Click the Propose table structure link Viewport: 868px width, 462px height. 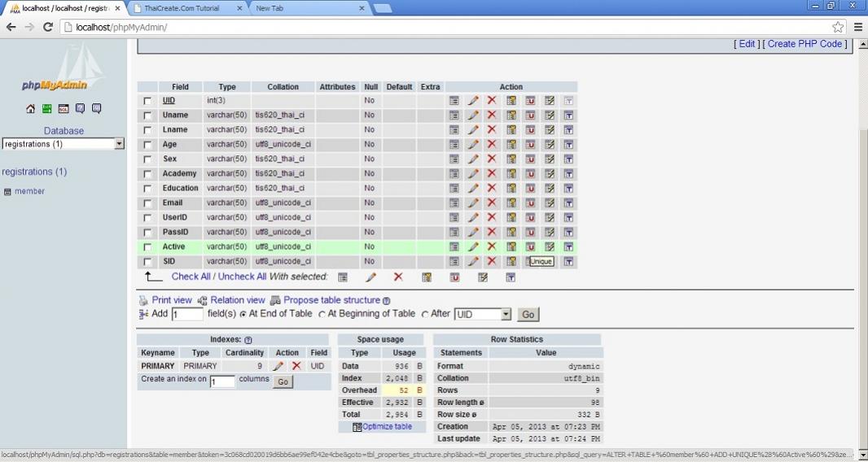pos(331,300)
